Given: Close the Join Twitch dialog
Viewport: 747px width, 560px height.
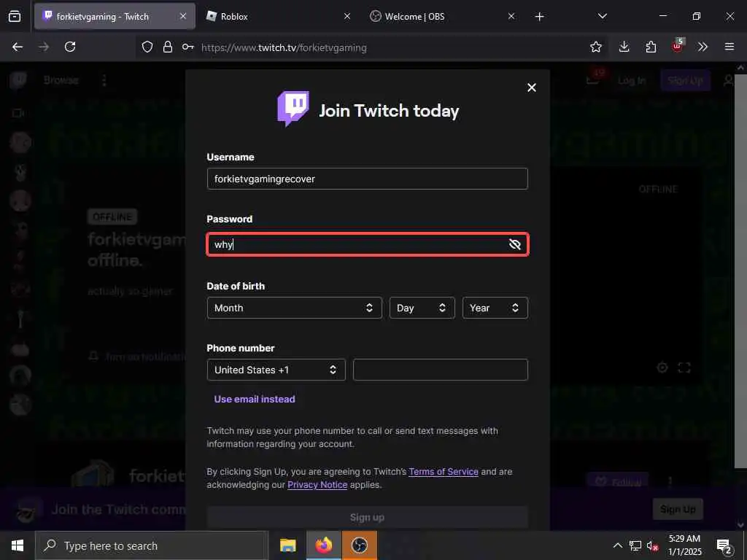Looking at the screenshot, I should pos(532,87).
